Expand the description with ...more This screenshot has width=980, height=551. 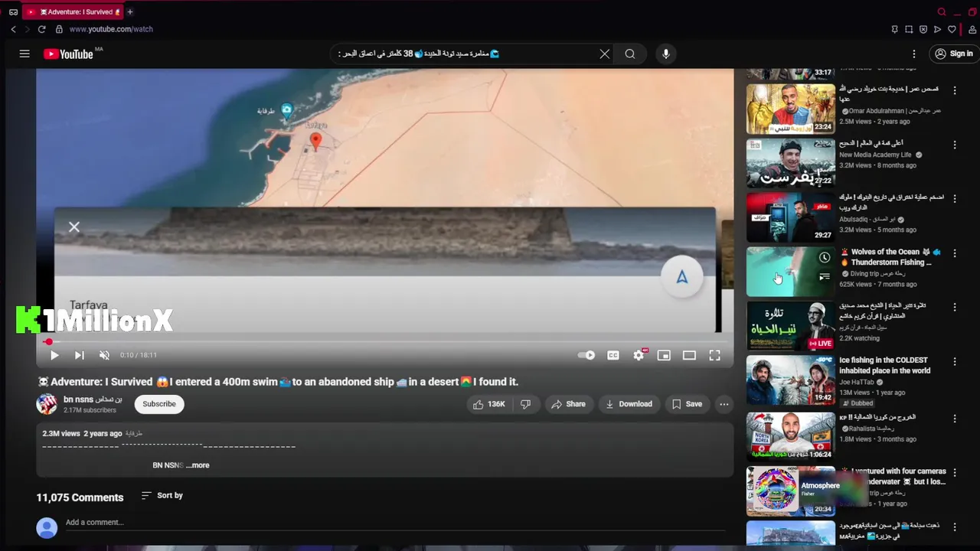[198, 465]
